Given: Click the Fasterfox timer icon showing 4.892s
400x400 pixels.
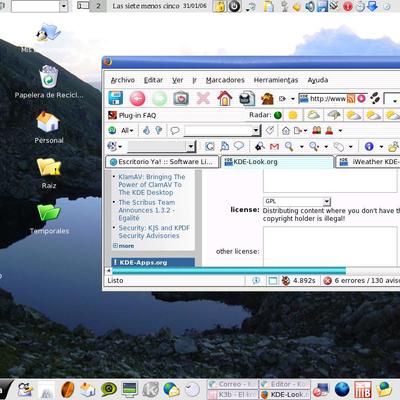Looking at the screenshot, I should click(286, 281).
